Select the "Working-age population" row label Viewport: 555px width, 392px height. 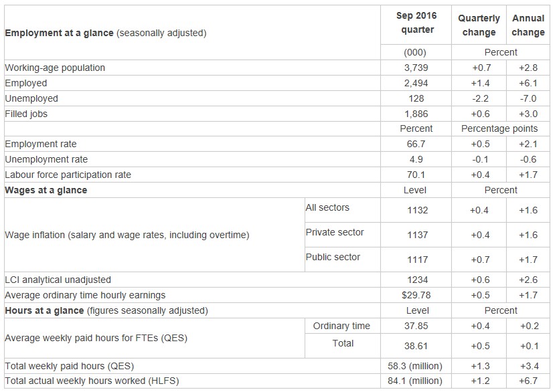click(55, 68)
